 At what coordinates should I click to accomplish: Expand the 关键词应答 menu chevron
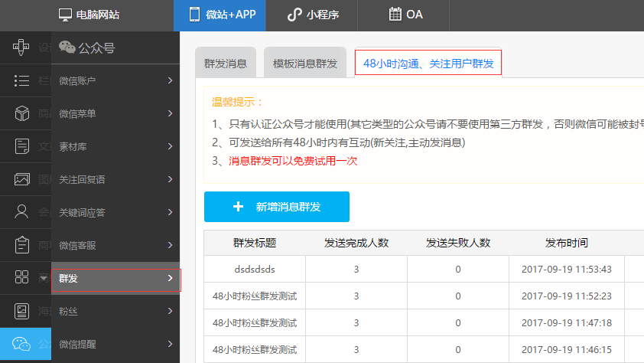tap(170, 212)
